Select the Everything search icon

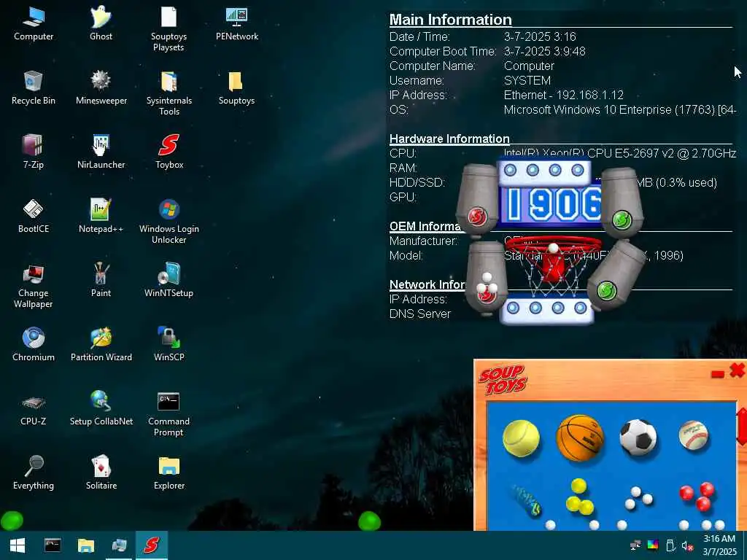tap(34, 472)
